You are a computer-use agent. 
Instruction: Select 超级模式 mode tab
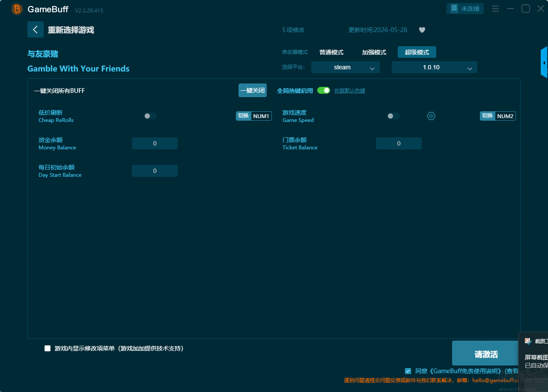click(x=417, y=52)
